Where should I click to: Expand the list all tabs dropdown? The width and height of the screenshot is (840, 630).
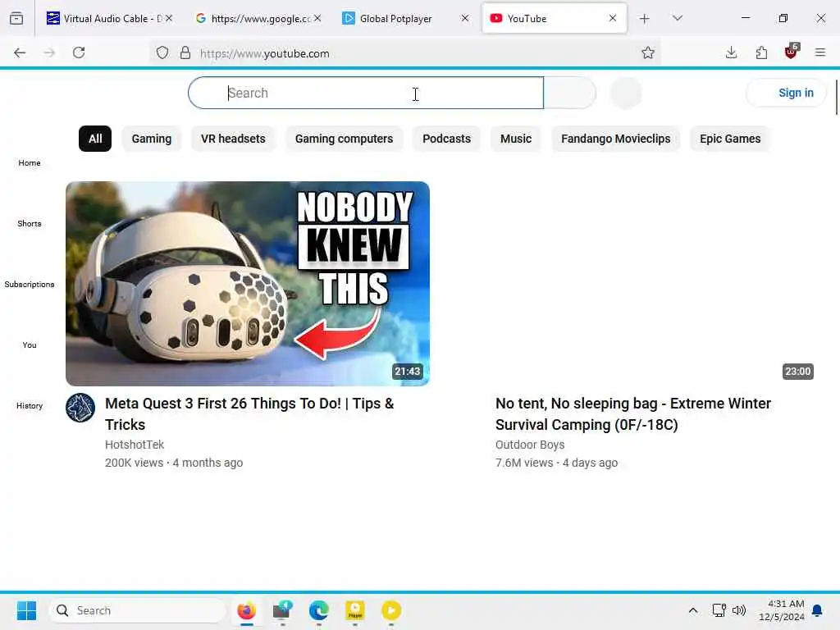[x=677, y=18]
